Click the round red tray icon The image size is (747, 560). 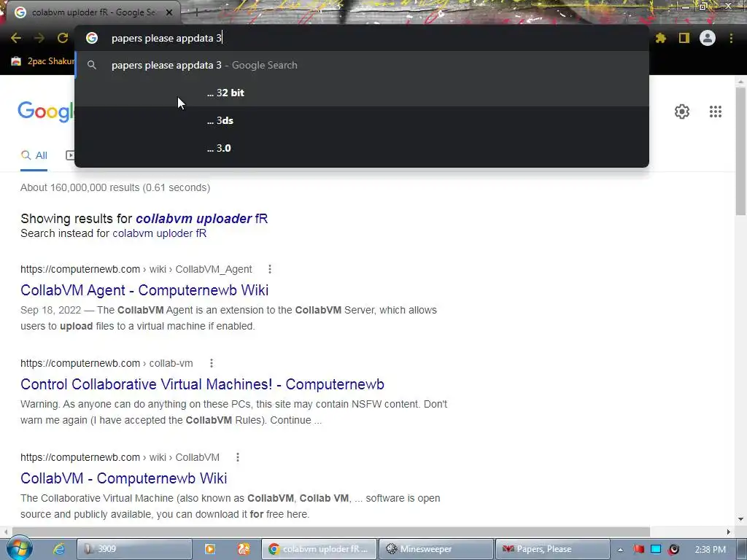click(673, 549)
